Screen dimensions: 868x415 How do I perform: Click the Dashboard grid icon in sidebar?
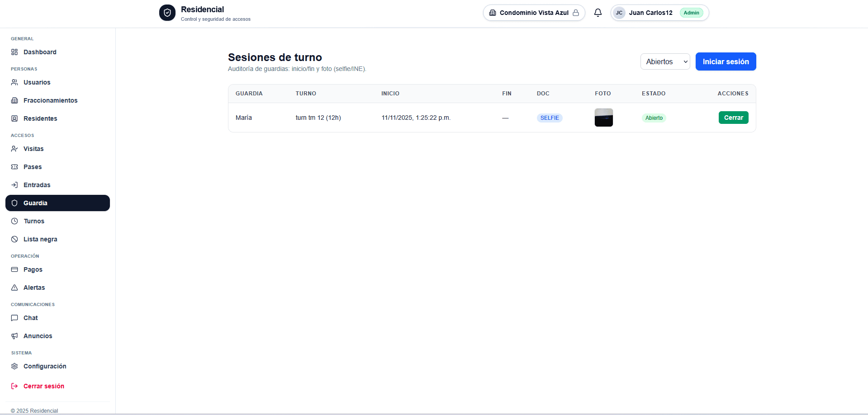[x=14, y=52]
